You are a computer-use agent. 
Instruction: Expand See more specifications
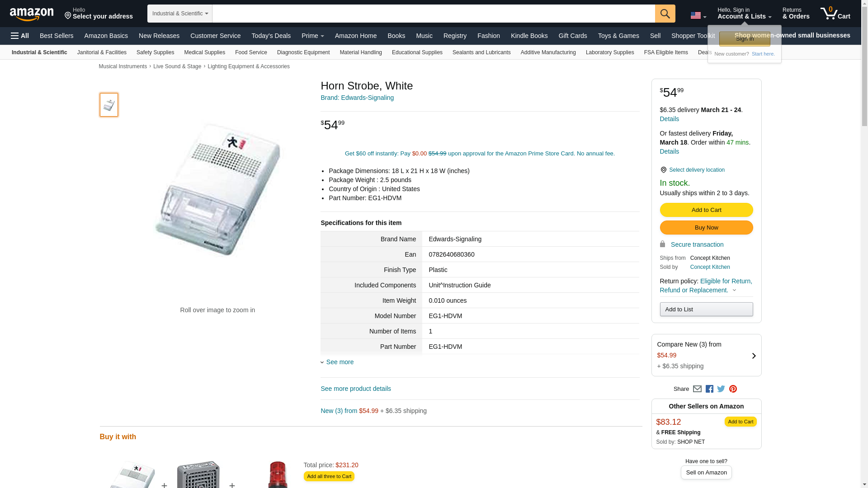pos(337,362)
